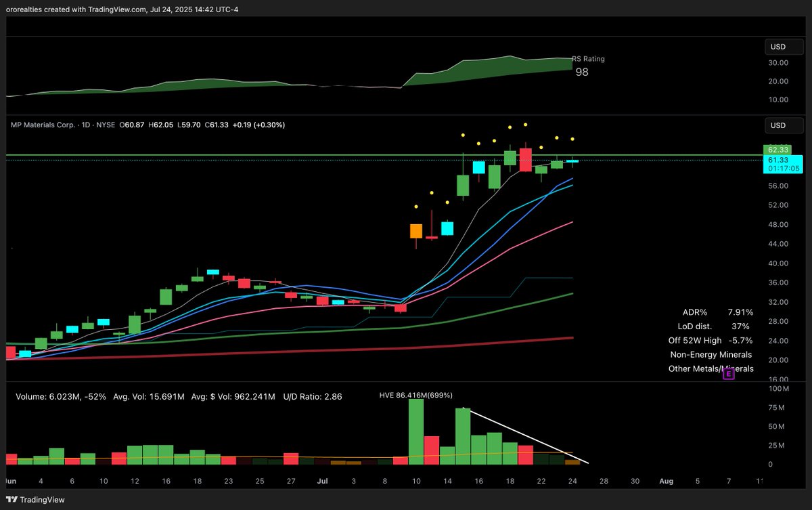Click the RS Rating value 98
The width and height of the screenshot is (812, 510).
[582, 72]
